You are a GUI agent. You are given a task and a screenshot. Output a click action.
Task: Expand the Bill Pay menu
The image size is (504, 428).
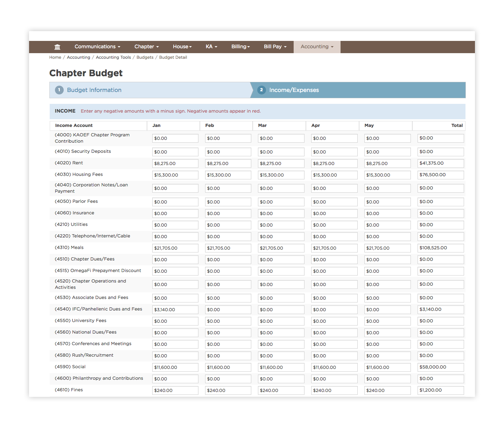coord(275,47)
